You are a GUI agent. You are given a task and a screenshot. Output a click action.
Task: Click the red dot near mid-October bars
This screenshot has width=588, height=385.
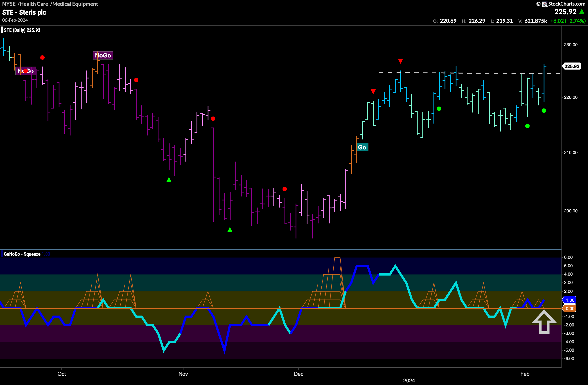click(x=136, y=80)
